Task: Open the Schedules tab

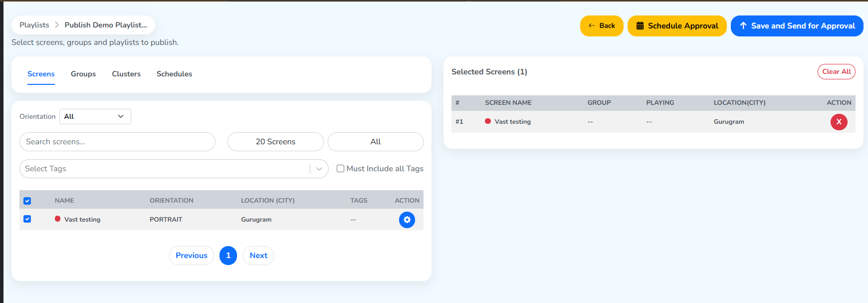Action: pyautogui.click(x=174, y=74)
